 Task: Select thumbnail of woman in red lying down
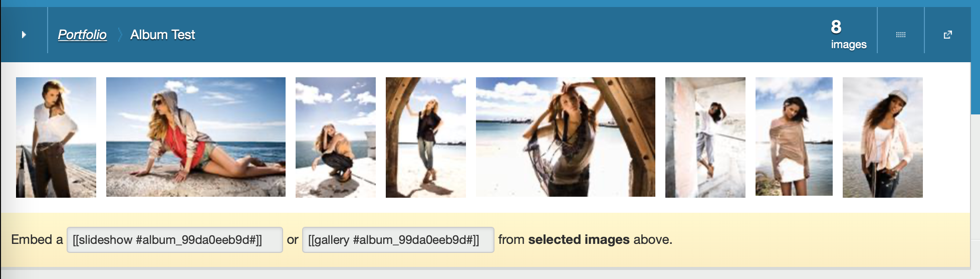click(x=196, y=137)
